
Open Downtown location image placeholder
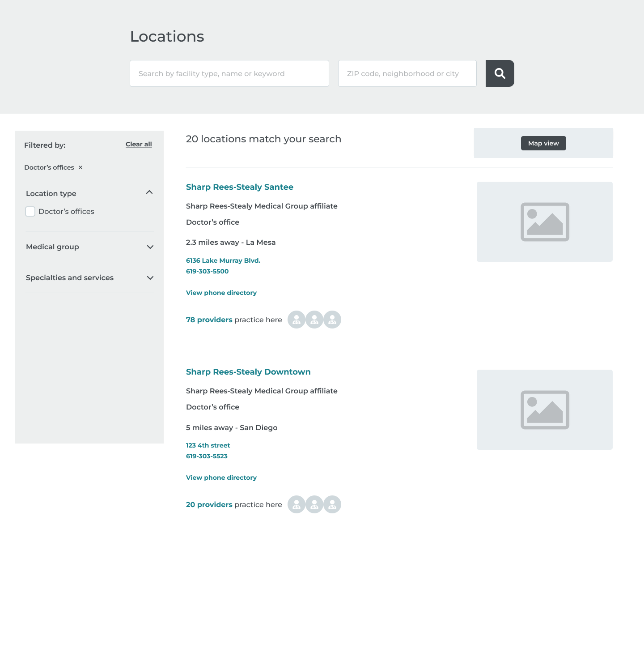click(545, 410)
